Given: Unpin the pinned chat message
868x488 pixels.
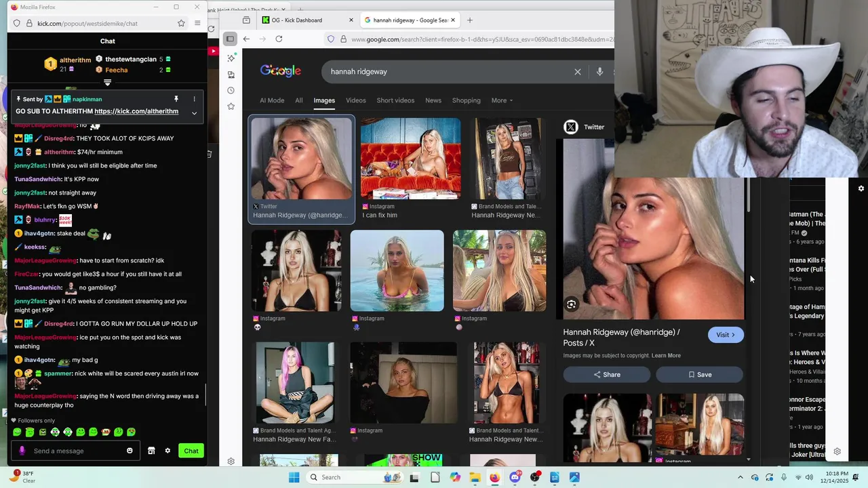Looking at the screenshot, I should click(176, 99).
